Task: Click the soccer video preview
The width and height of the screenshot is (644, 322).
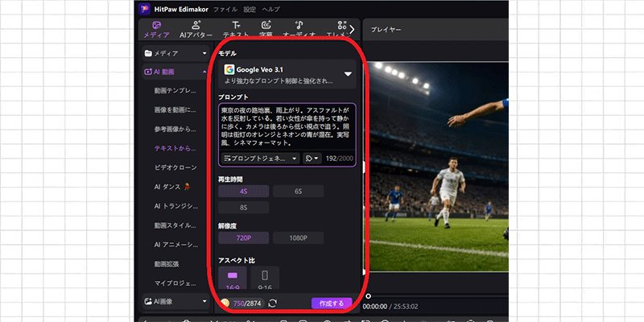Action: [x=436, y=167]
